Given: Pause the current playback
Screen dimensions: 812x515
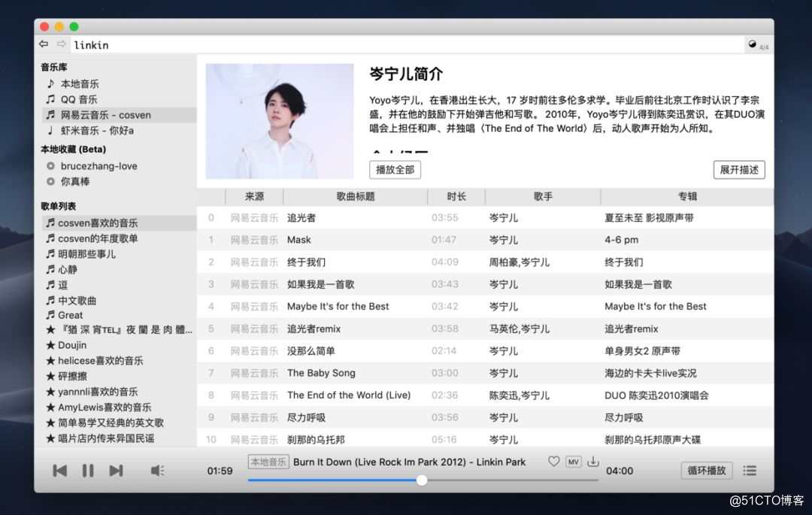Looking at the screenshot, I should 87,471.
